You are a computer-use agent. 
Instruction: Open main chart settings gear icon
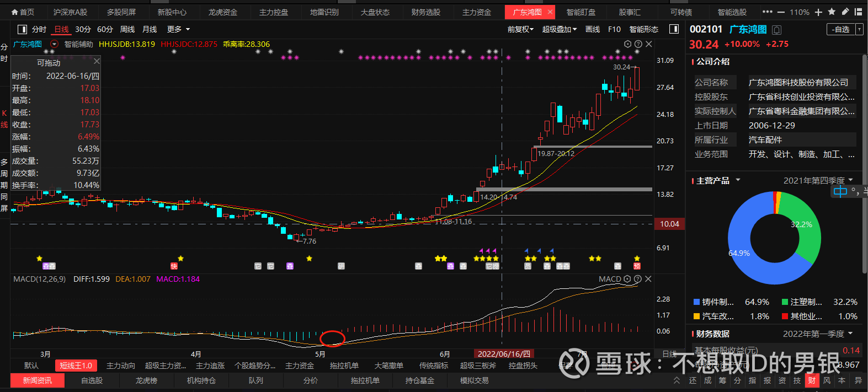pyautogui.click(x=627, y=44)
